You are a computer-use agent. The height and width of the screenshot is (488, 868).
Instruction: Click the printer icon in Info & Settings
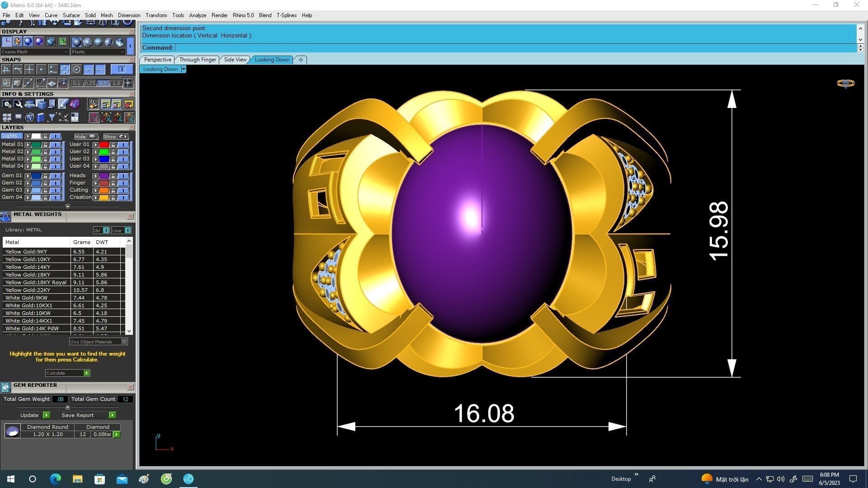coord(29,104)
